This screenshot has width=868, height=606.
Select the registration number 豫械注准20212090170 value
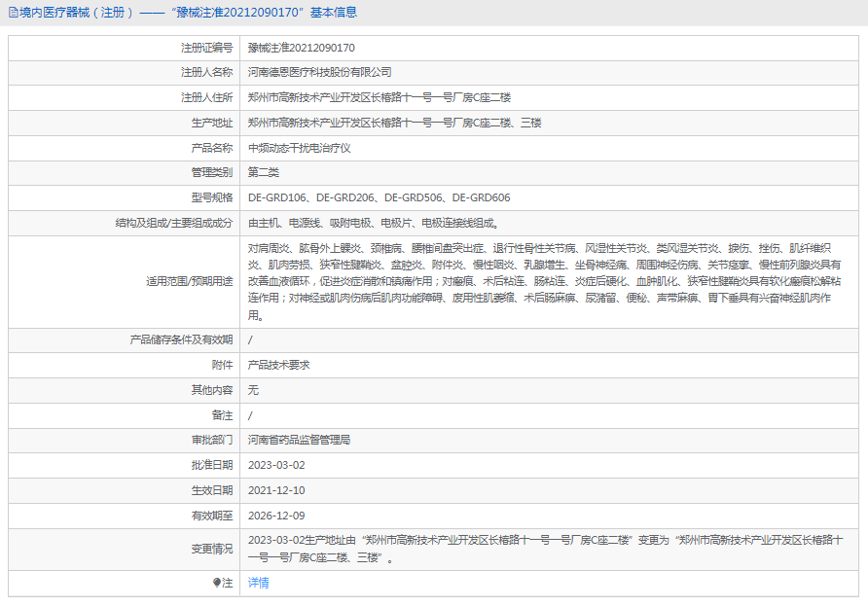click(x=301, y=48)
